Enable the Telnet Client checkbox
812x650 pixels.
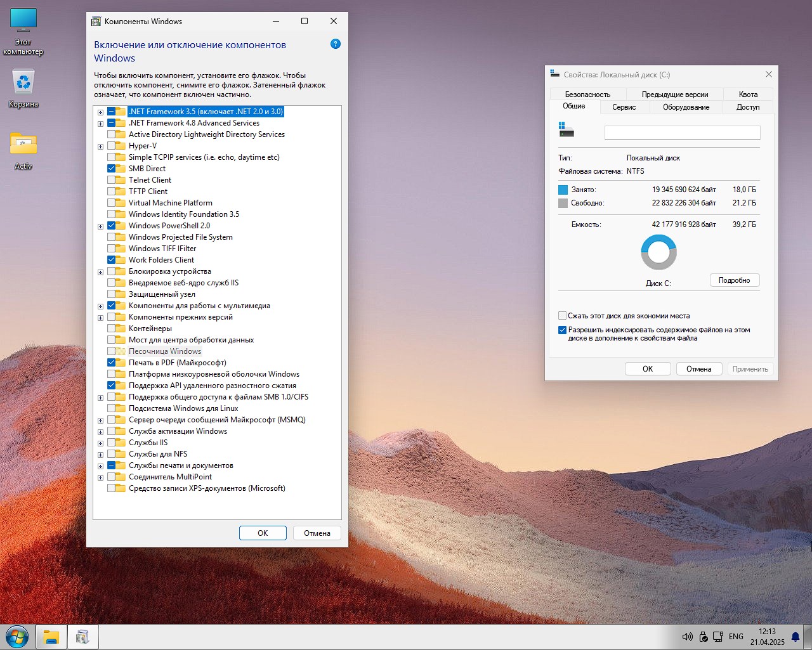coord(112,180)
